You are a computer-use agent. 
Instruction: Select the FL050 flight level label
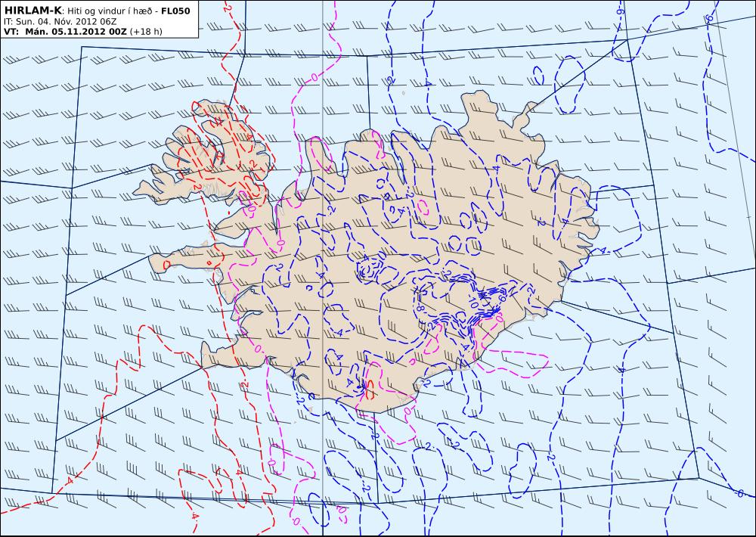[175, 11]
